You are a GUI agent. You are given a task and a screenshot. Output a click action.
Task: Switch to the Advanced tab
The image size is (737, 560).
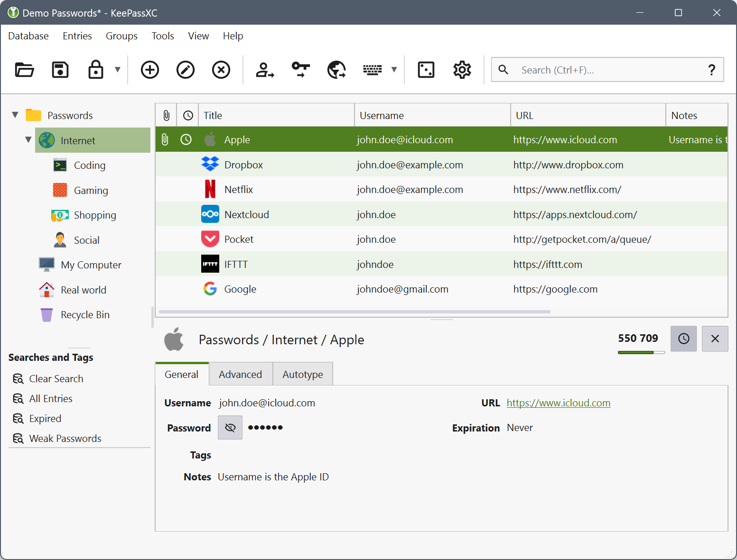coord(240,374)
